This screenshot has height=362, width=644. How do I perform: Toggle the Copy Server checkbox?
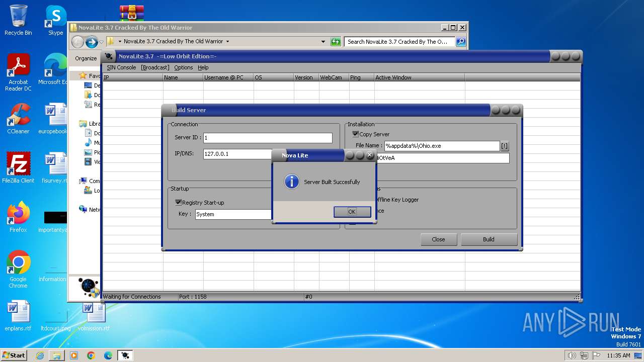pyautogui.click(x=356, y=134)
